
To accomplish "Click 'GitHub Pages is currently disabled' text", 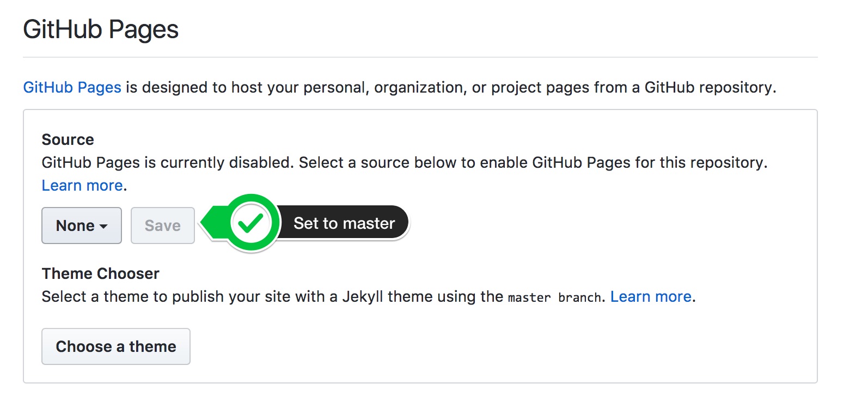I will coord(168,162).
